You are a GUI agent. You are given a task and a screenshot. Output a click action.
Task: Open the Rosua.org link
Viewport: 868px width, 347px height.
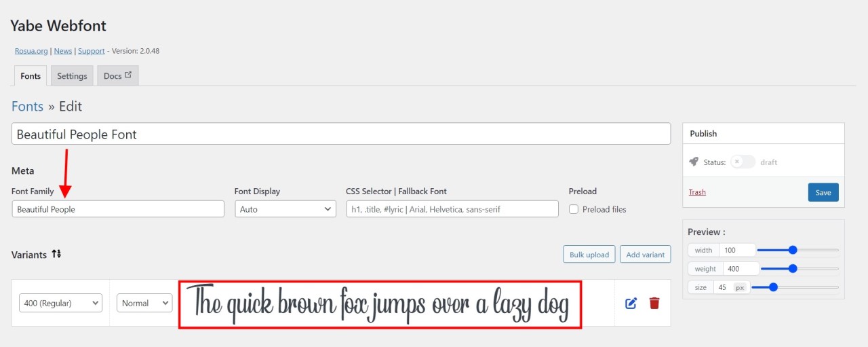tap(31, 51)
